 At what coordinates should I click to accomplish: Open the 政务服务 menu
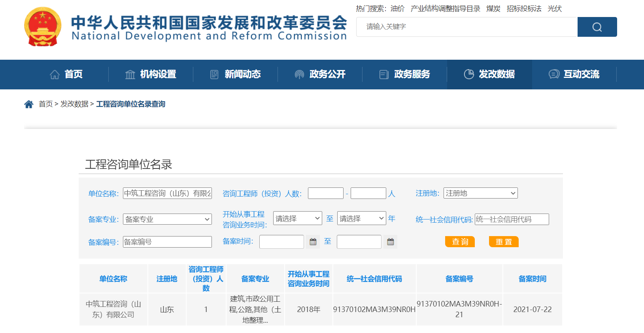click(x=404, y=74)
